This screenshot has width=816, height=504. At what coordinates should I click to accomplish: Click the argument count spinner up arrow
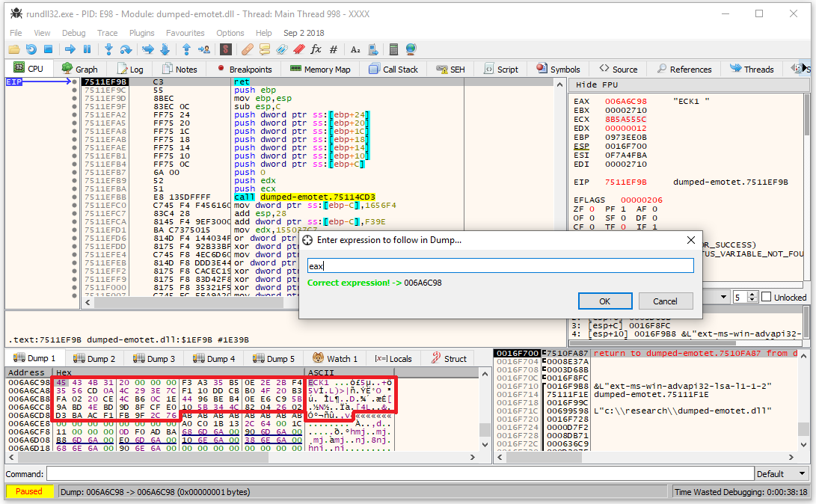(x=752, y=294)
